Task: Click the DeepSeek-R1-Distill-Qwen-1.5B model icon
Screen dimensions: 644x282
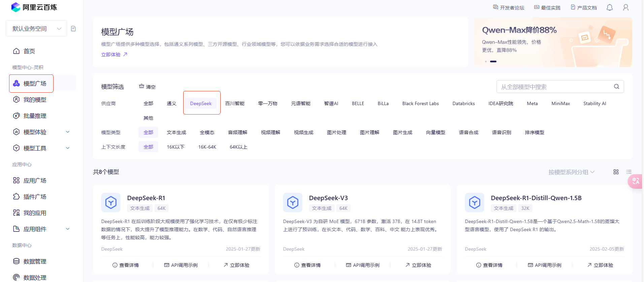Action: coord(475,202)
